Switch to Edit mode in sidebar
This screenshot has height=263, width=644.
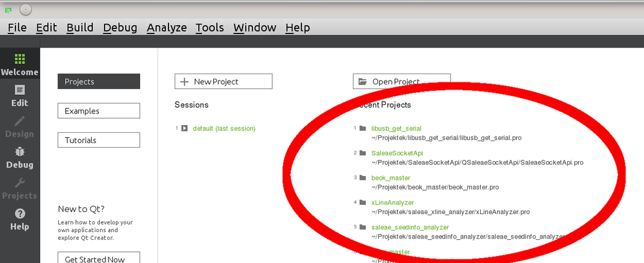20,96
